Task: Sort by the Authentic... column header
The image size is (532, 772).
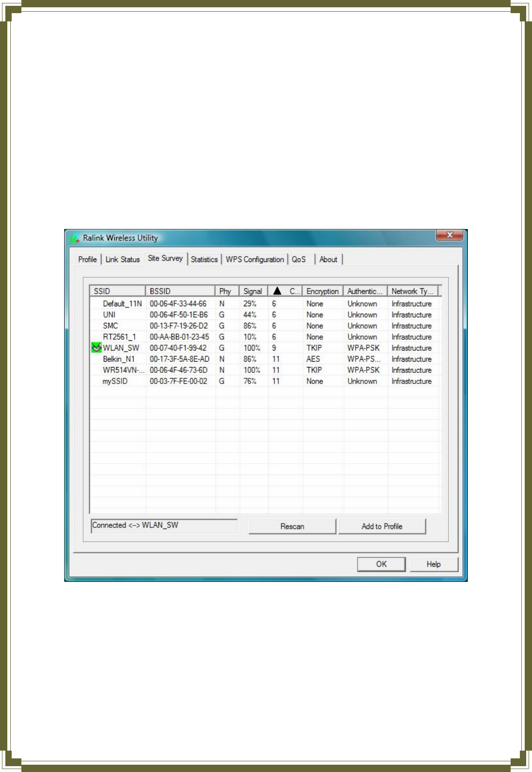Action: [x=365, y=291]
